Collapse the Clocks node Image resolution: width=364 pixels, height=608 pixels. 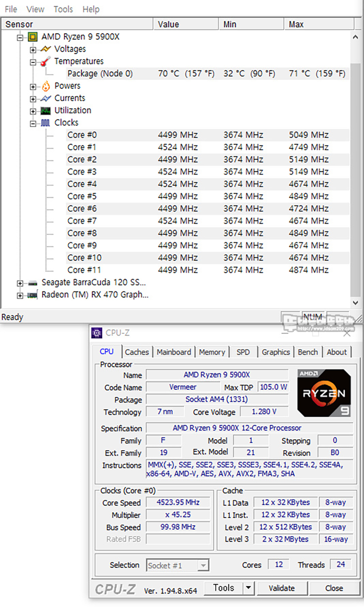33,123
